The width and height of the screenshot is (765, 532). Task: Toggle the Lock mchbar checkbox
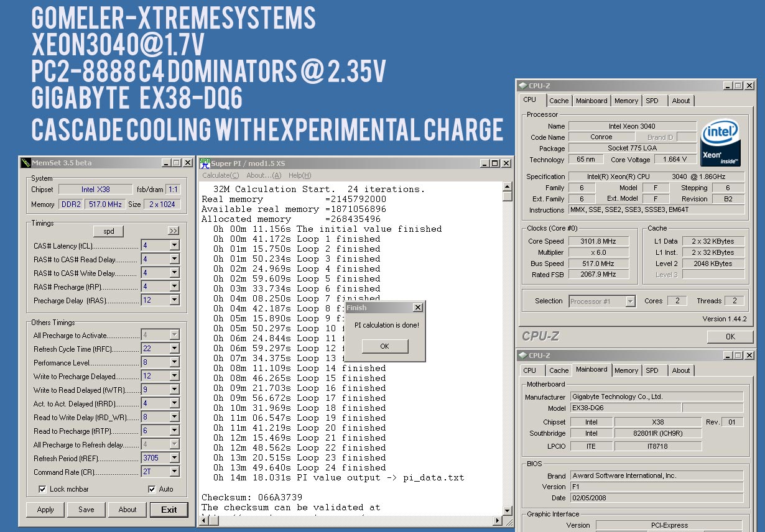pyautogui.click(x=42, y=489)
